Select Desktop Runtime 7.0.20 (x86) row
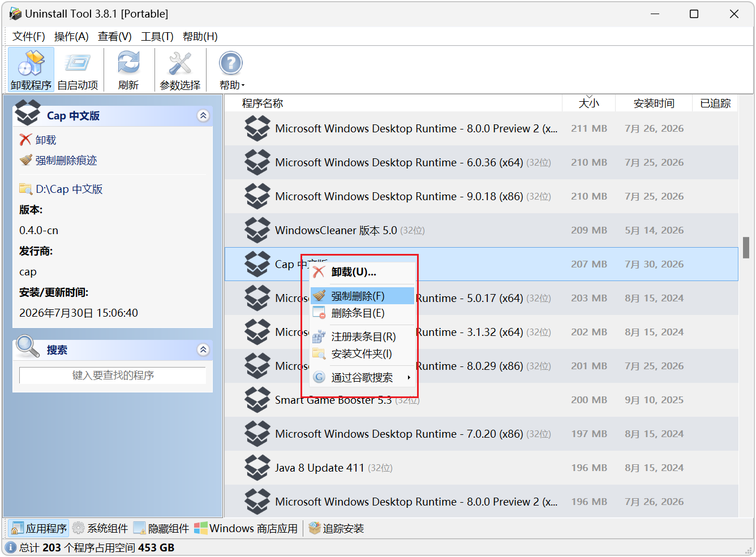This screenshot has width=756, height=557. pos(482,434)
